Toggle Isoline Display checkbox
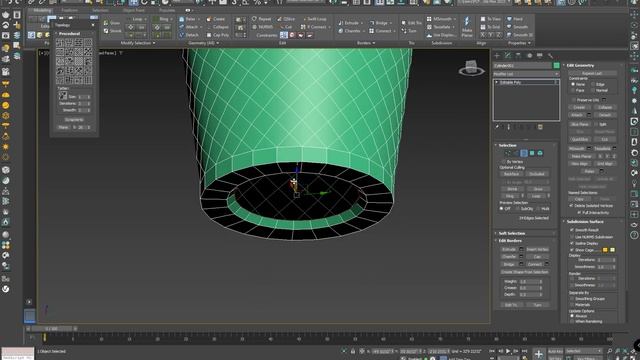640x360 pixels. tap(572, 243)
